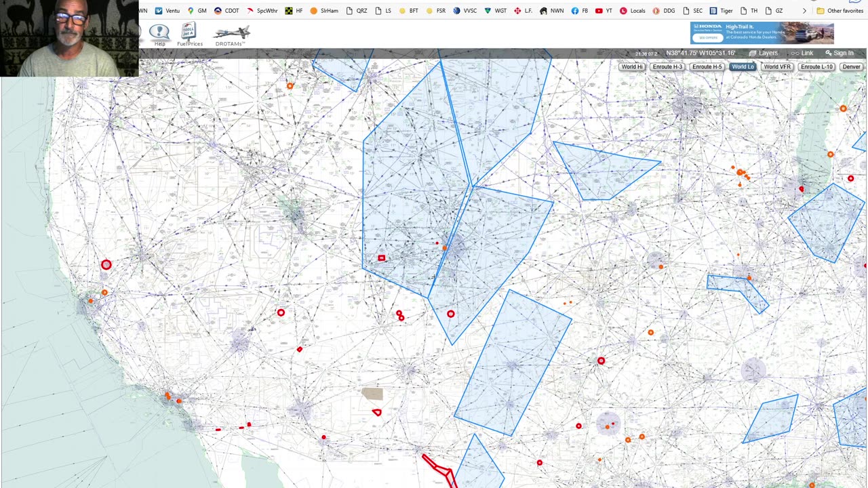Open the GZ bookmark
868x488 pixels.
pos(774,11)
